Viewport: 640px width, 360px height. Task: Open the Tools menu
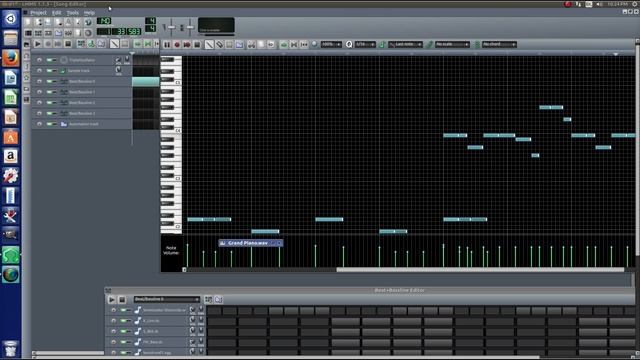point(73,13)
